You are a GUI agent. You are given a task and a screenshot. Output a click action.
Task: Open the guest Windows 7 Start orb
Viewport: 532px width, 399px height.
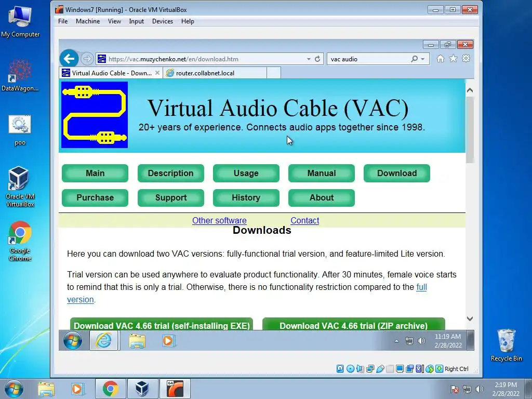[x=73, y=340]
